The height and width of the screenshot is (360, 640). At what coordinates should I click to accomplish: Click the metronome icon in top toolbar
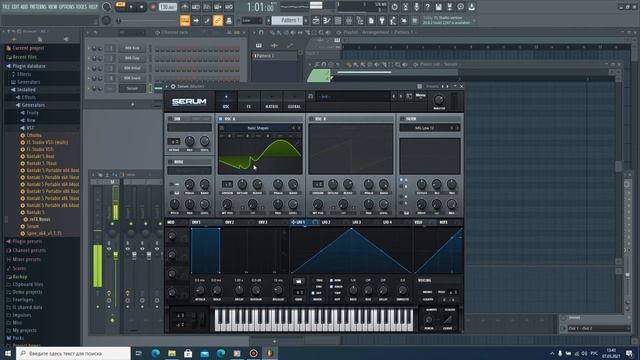185,7
